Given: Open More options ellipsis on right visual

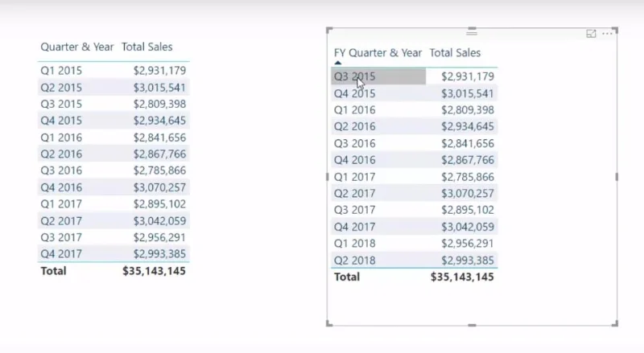Looking at the screenshot, I should tap(607, 34).
